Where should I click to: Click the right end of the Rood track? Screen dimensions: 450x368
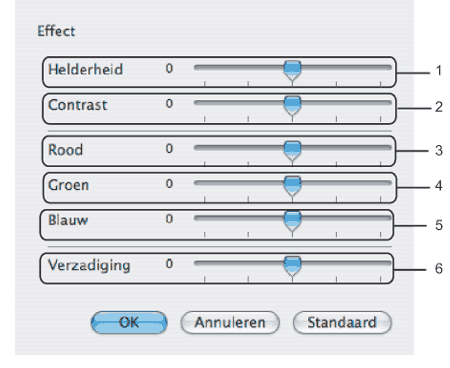pos(388,148)
